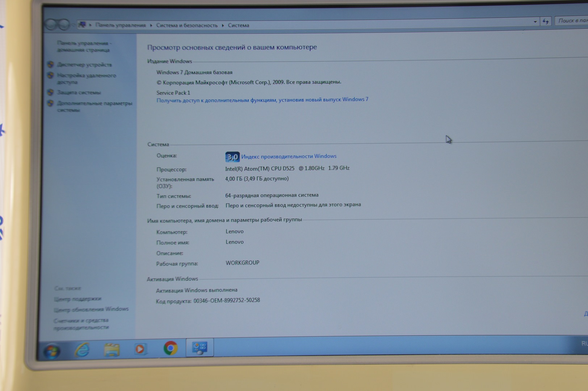Open the address bar history dropdown
Image resolution: width=588 pixels, height=391 pixels.
[535, 22]
